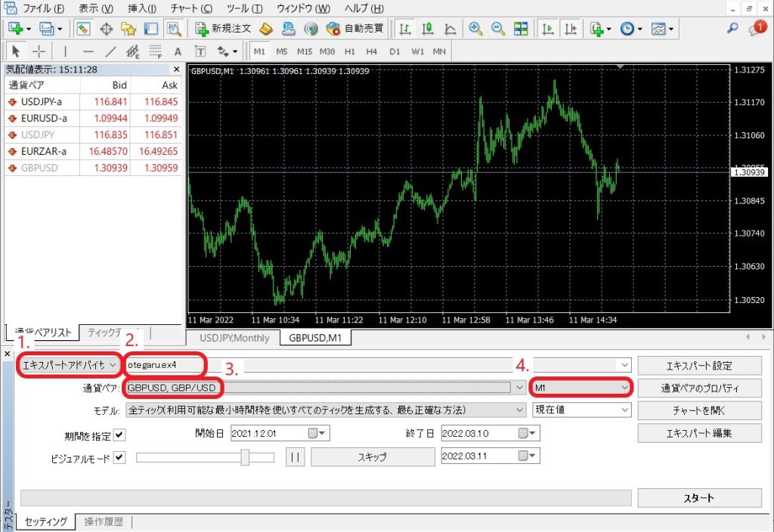This screenshot has height=532, width=774.
Task: Uncheck the 期間を指定 checkbox
Action: [x=120, y=435]
